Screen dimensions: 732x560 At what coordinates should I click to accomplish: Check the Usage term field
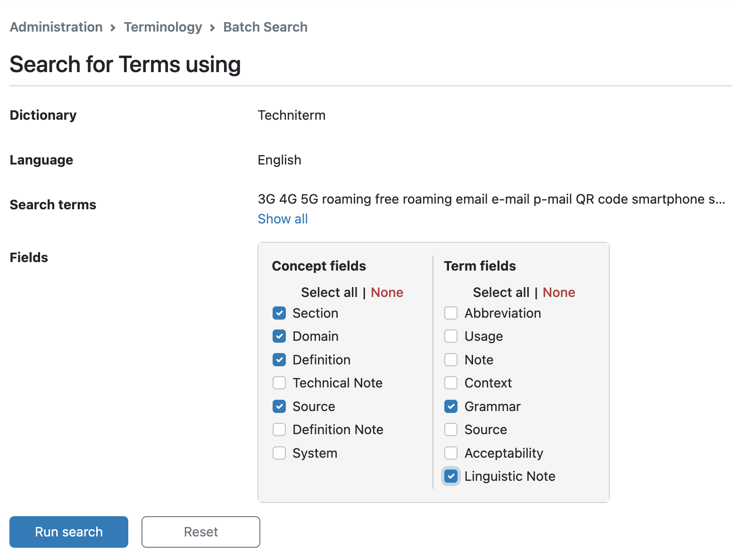pyautogui.click(x=451, y=336)
